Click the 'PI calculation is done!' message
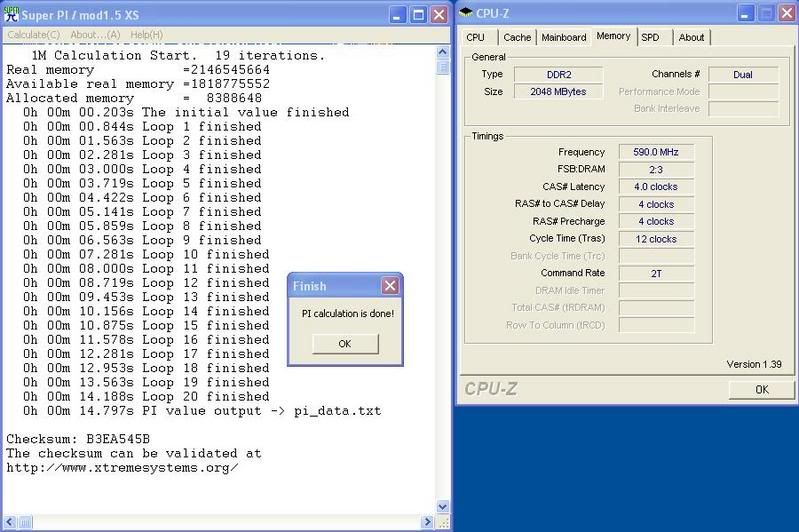This screenshot has height=532, width=799. click(x=348, y=314)
